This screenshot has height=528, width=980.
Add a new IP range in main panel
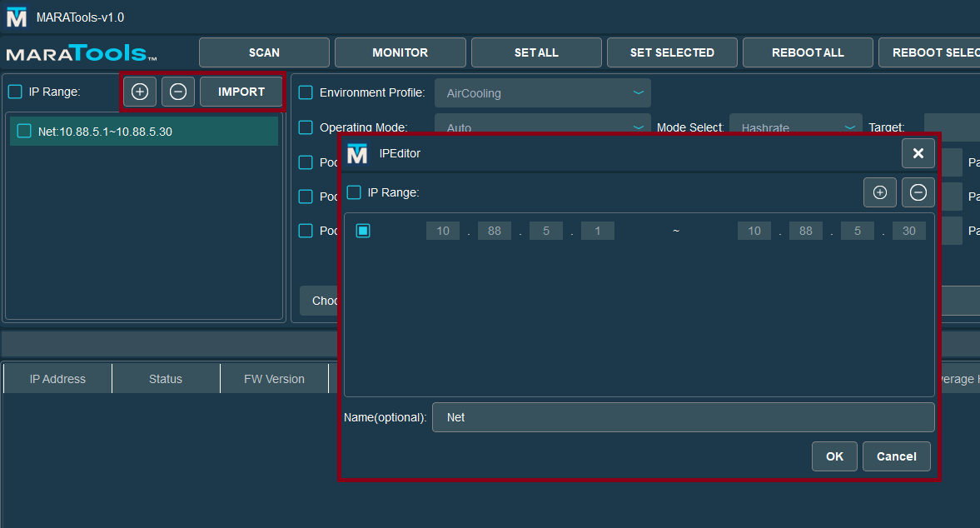point(140,92)
